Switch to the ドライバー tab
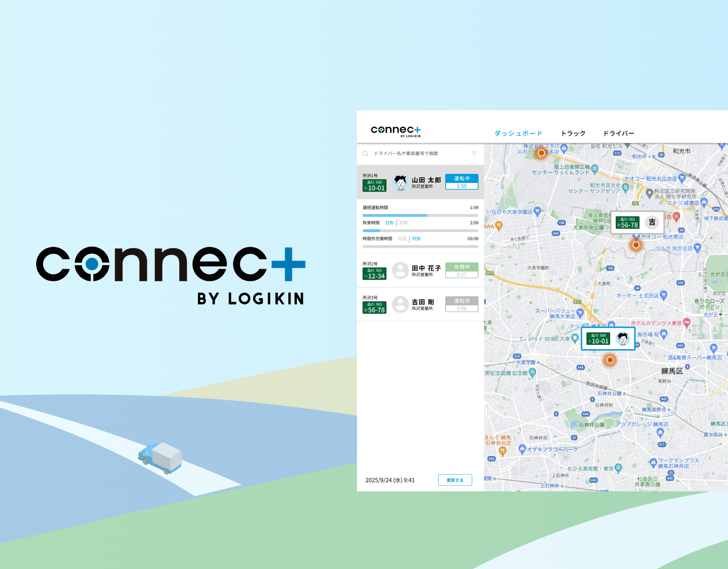728x569 pixels. (x=618, y=133)
